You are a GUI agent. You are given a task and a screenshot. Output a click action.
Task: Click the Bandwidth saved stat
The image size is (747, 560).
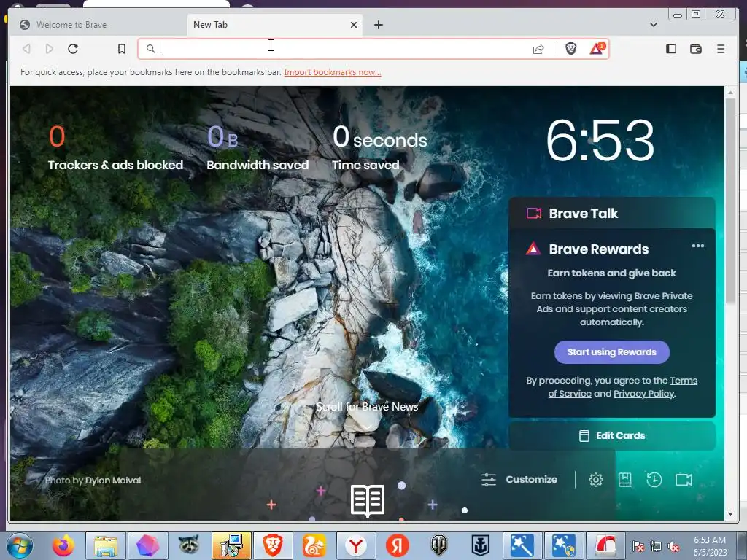pyautogui.click(x=258, y=147)
